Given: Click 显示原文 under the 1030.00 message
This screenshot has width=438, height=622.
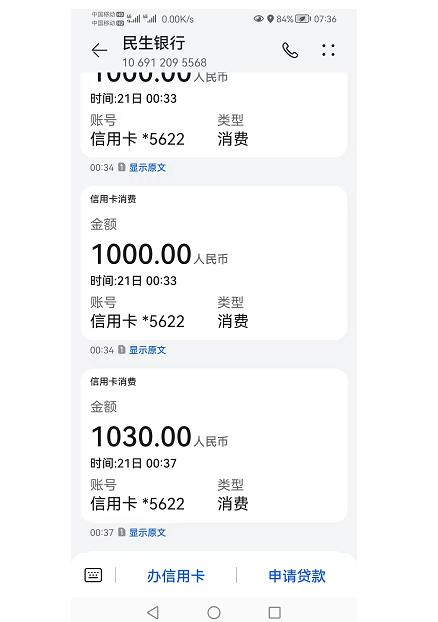Looking at the screenshot, I should (147, 532).
